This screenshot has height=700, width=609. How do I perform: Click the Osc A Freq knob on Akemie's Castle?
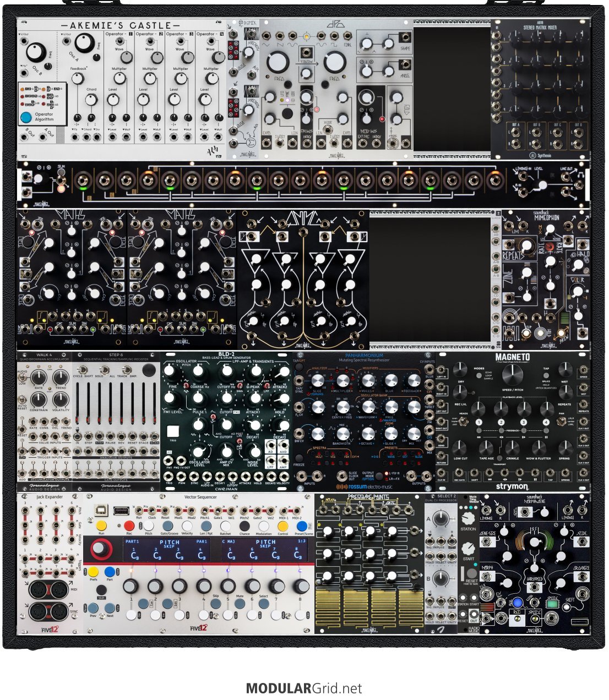click(84, 42)
